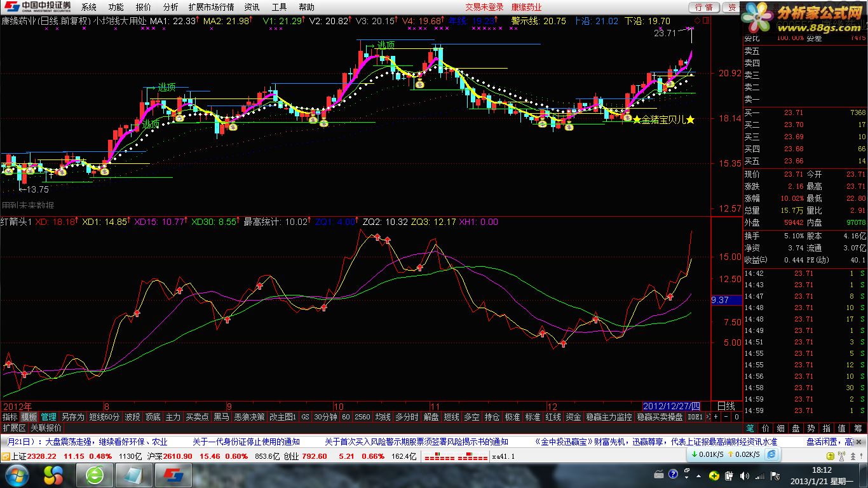This screenshot has height=488, width=868.
Task: Select the 模板 tab
Action: [x=29, y=417]
